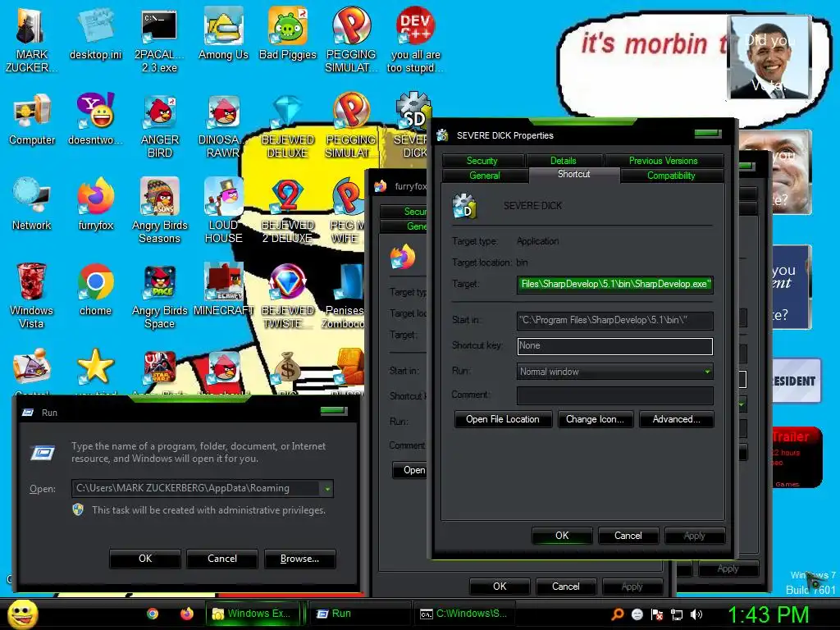Image resolution: width=840 pixels, height=630 pixels.
Task: Click the network tray icon
Action: [677, 614]
